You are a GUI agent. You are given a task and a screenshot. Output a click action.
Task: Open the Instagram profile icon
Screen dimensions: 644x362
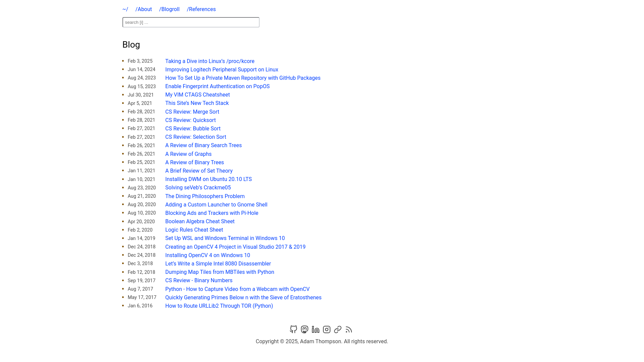pos(327,329)
